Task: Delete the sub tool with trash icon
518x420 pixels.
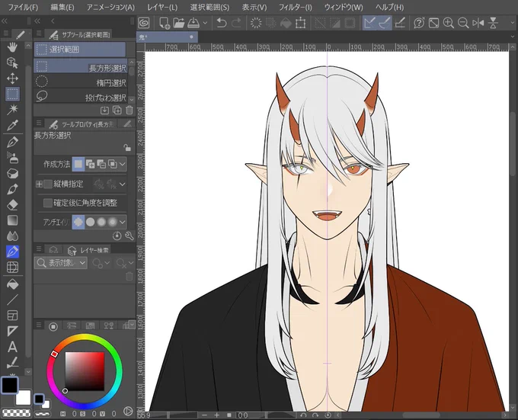Action: point(129,111)
